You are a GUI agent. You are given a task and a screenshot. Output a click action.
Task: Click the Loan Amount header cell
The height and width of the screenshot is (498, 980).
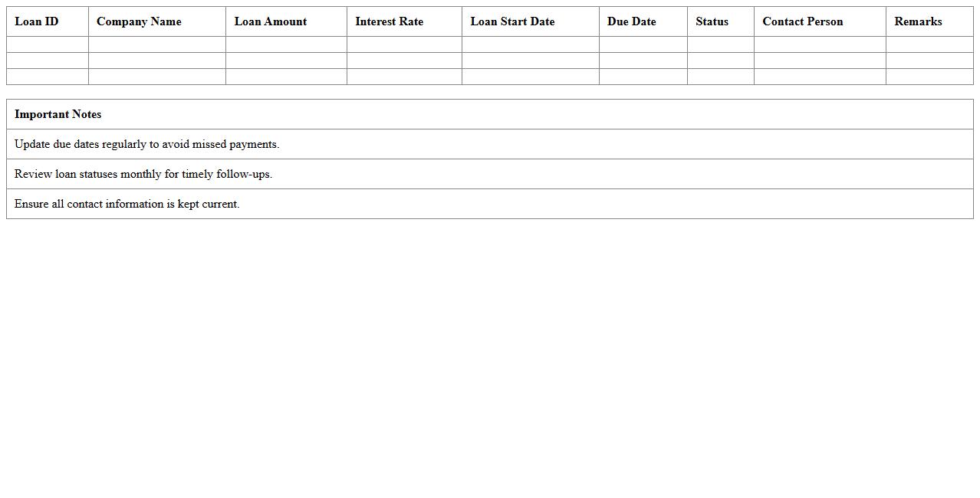pyautogui.click(x=270, y=21)
